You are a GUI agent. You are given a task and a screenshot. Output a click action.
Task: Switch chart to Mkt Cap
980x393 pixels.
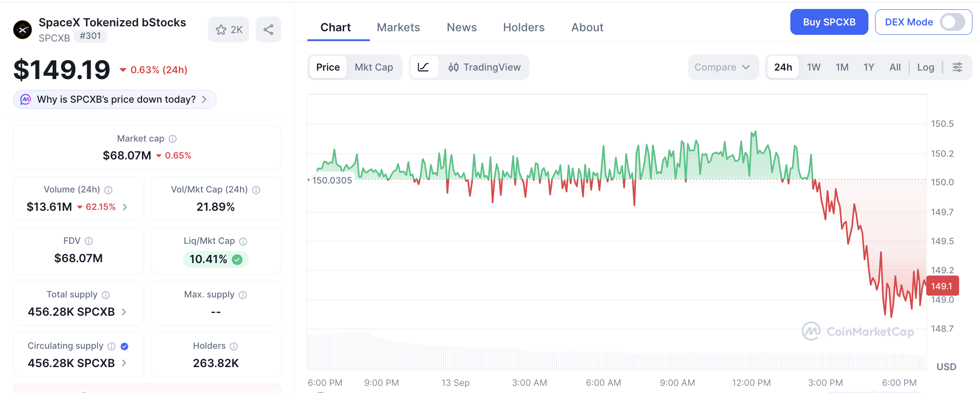pos(374,67)
